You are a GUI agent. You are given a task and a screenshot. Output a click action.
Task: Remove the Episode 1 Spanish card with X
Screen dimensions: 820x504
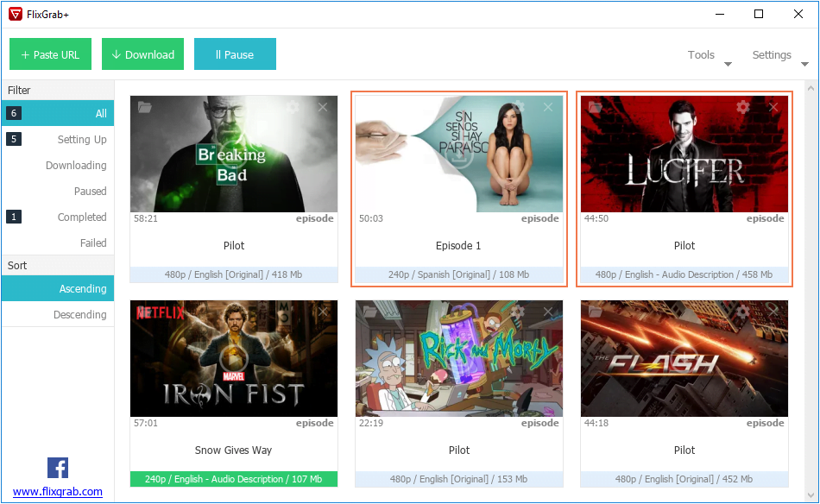click(x=548, y=107)
